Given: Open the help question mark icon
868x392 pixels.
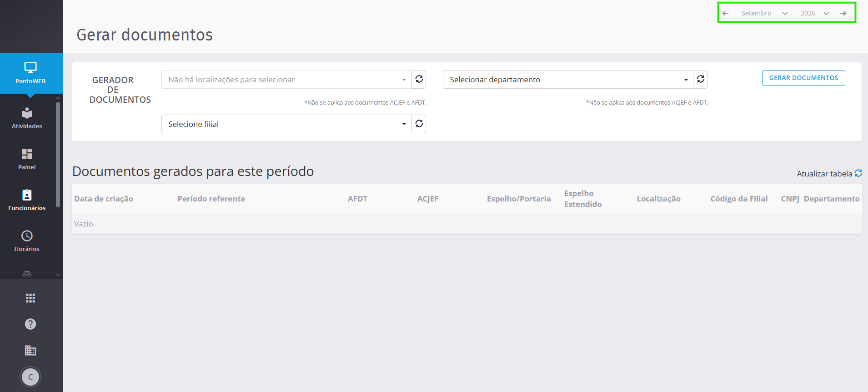Looking at the screenshot, I should tap(30, 324).
